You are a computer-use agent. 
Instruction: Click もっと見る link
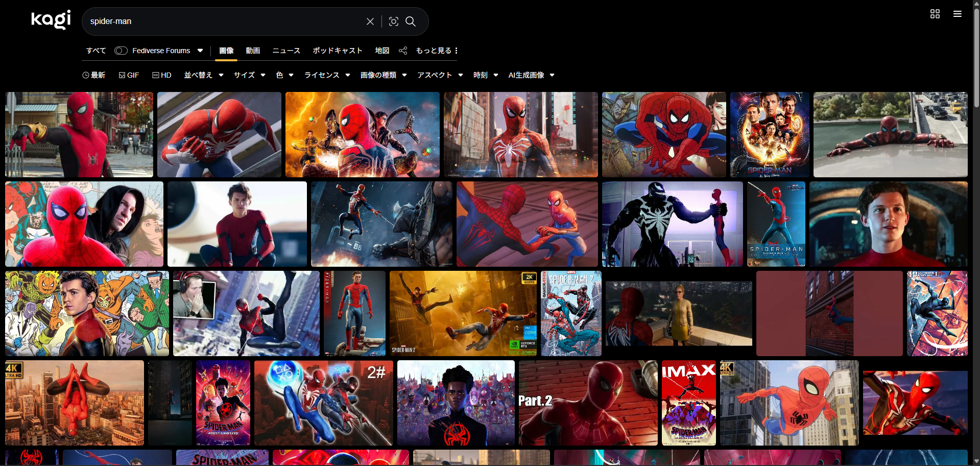(x=437, y=51)
